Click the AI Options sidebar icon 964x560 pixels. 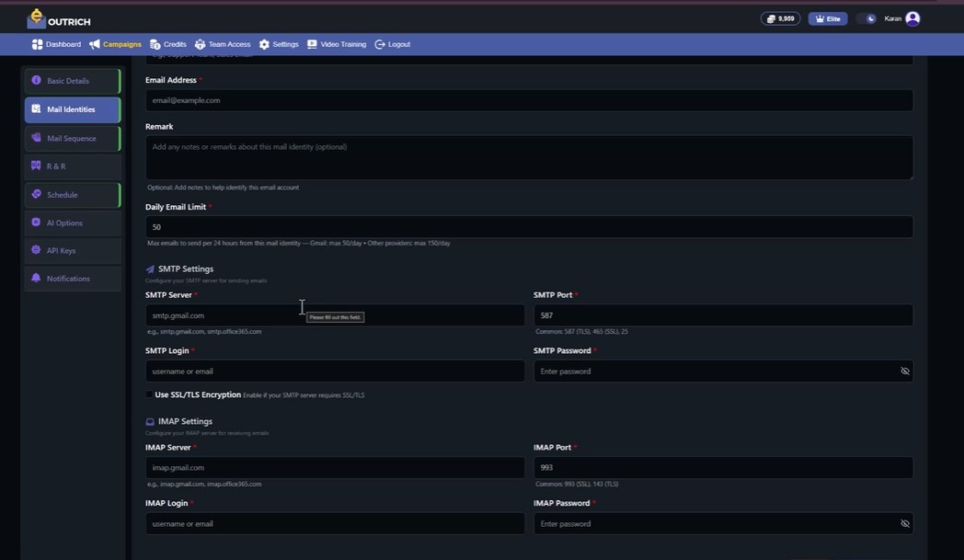tap(36, 223)
